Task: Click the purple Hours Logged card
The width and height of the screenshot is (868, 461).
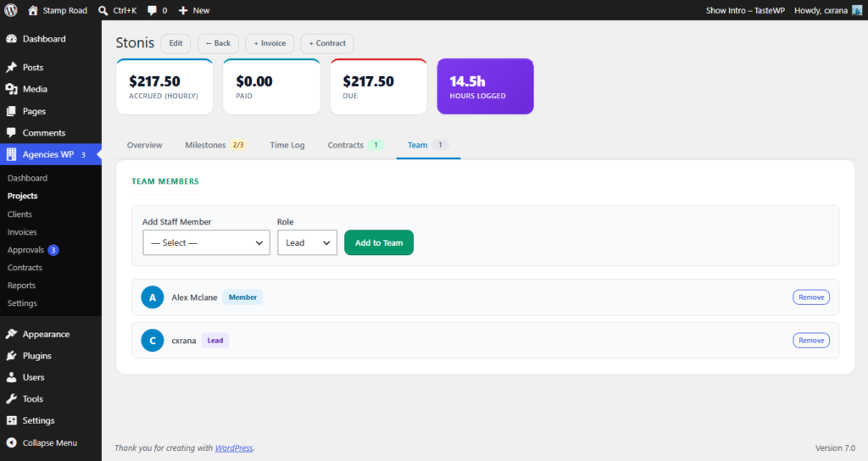Action: [x=486, y=86]
